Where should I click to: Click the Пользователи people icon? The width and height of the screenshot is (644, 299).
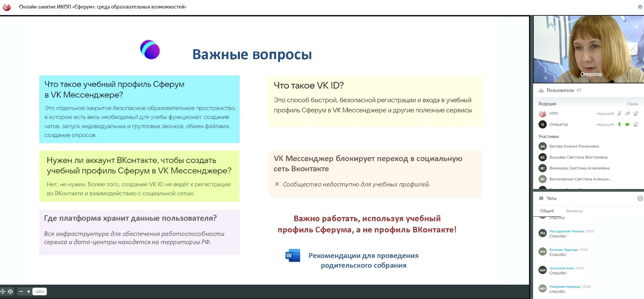[541, 91]
